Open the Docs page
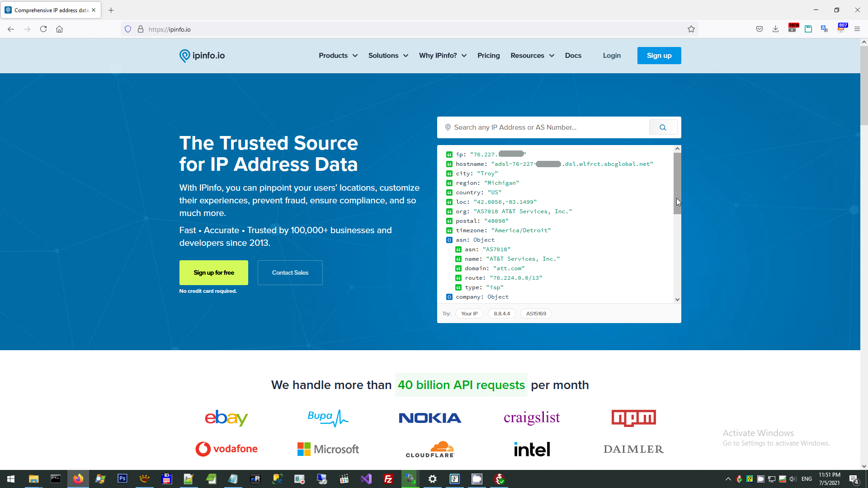 click(573, 56)
